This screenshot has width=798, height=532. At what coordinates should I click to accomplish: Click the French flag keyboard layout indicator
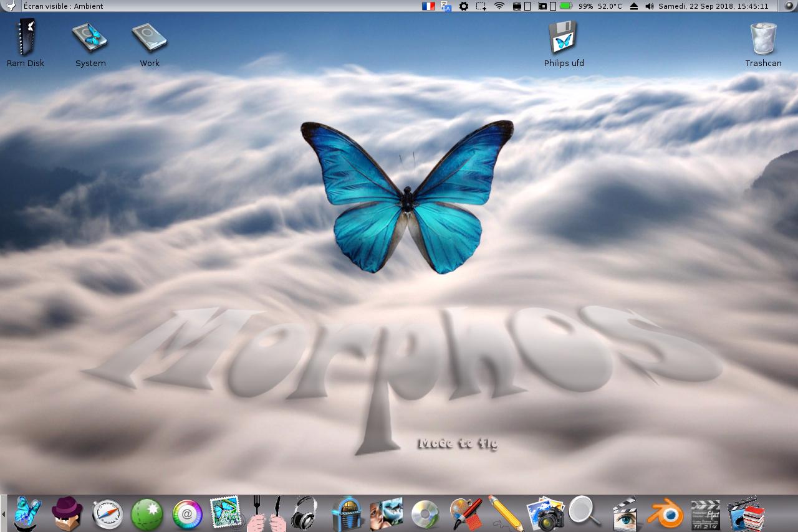click(428, 6)
